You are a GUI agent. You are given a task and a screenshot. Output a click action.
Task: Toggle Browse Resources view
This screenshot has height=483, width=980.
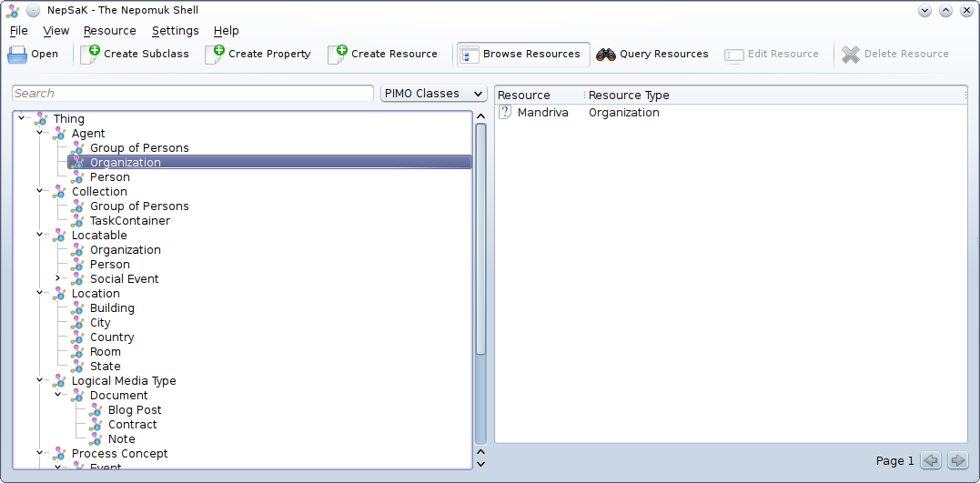coord(523,55)
